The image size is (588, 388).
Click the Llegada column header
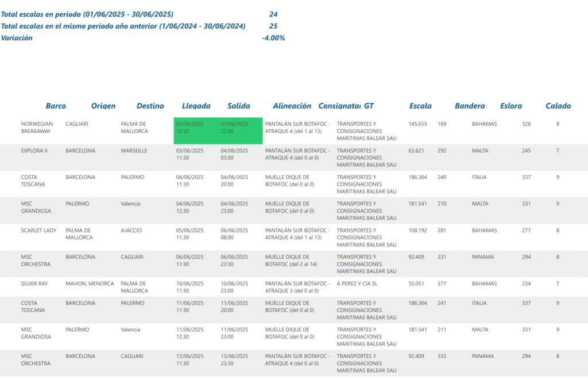point(196,106)
